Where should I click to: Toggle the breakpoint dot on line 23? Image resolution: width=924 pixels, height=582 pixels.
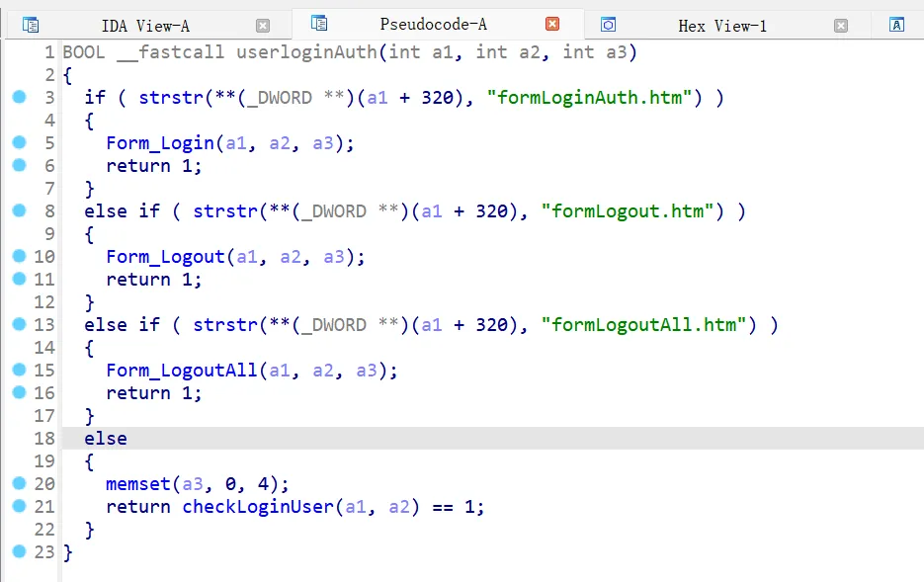(x=19, y=551)
